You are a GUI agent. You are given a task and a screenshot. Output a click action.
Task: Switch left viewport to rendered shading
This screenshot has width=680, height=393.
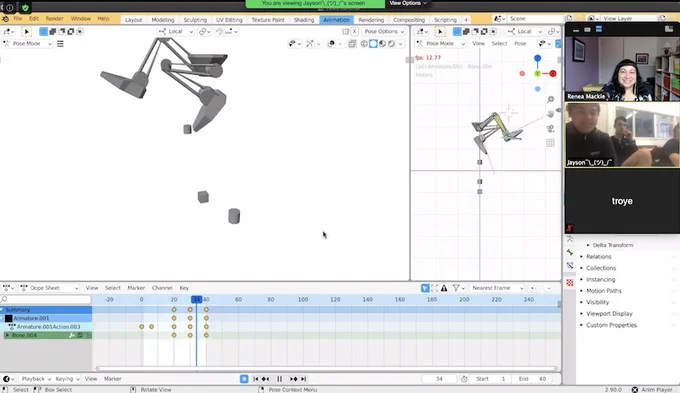pos(392,44)
